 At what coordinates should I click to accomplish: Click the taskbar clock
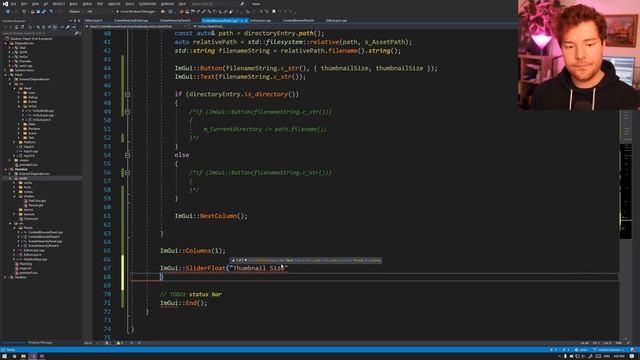619,356
